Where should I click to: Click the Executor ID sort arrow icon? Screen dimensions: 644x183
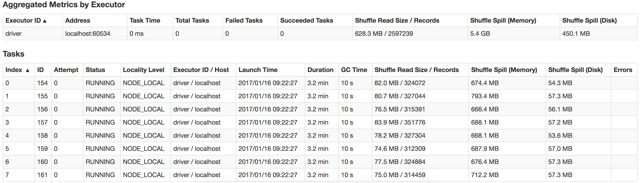(45, 21)
